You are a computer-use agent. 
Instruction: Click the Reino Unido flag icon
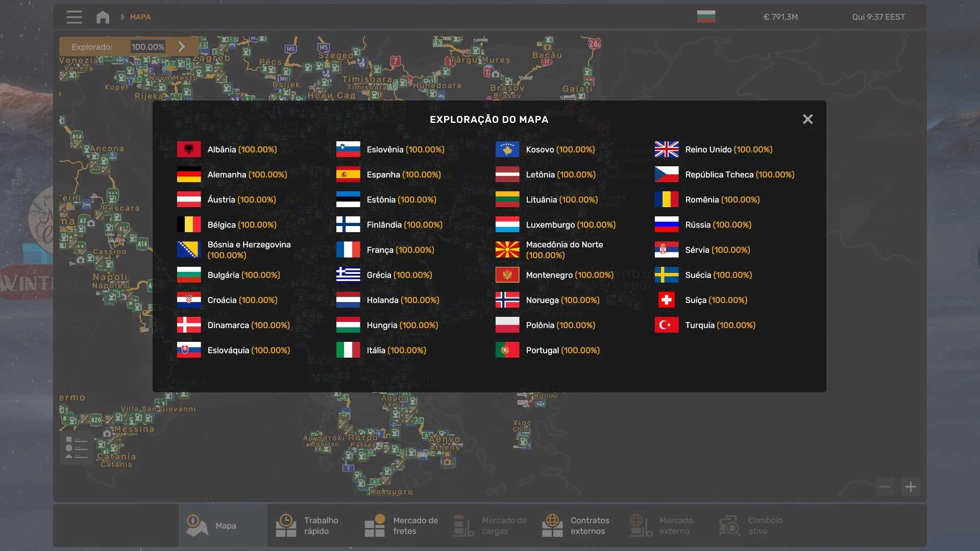[667, 149]
